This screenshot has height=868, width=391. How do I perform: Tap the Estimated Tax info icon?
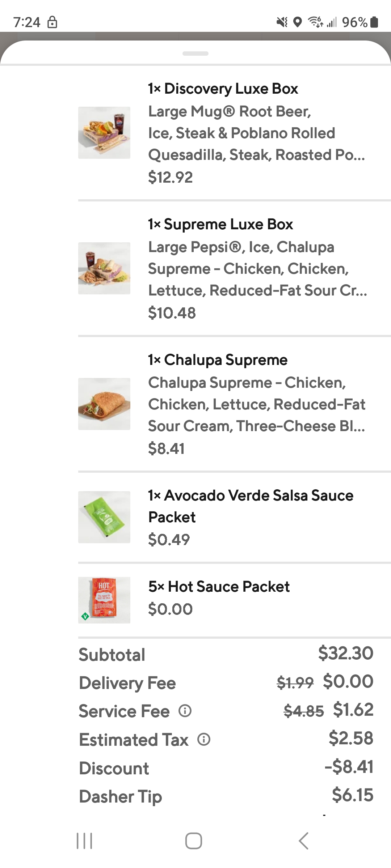point(204,739)
